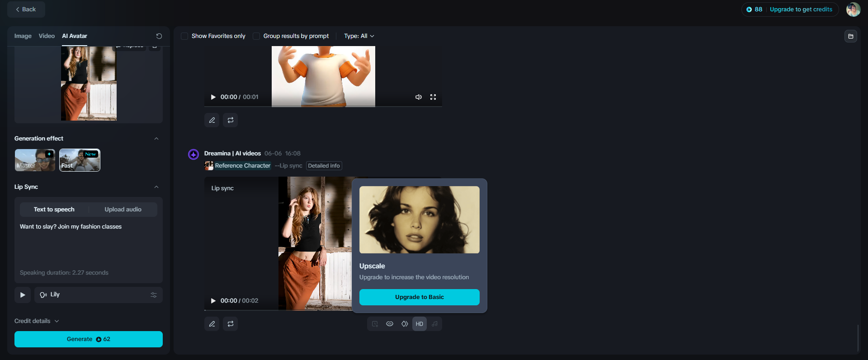Click the lip sync lips icon

pos(390,324)
